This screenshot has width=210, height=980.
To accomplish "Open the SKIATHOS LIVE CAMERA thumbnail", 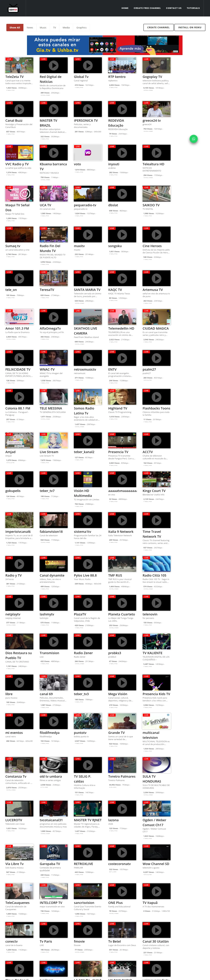I will click(88, 317).
